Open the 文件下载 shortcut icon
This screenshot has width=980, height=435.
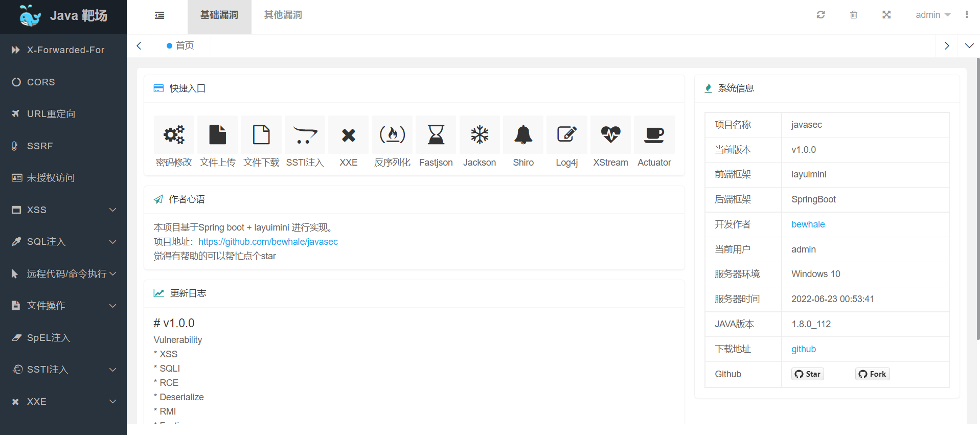[261, 135]
